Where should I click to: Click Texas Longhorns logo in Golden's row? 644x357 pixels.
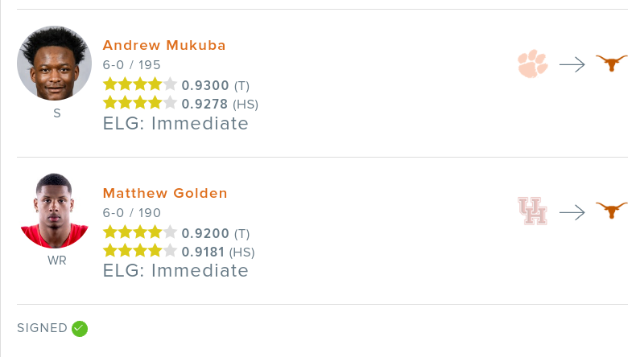[611, 211]
